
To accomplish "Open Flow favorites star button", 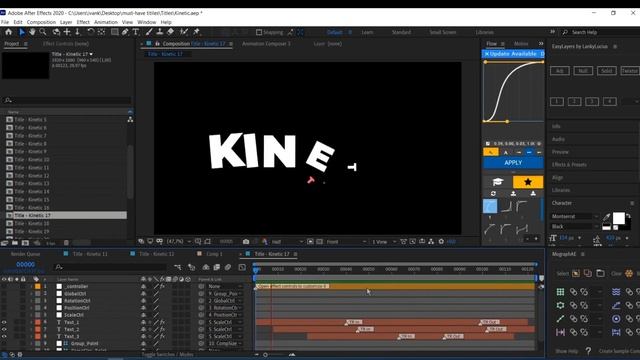I will [x=528, y=182].
